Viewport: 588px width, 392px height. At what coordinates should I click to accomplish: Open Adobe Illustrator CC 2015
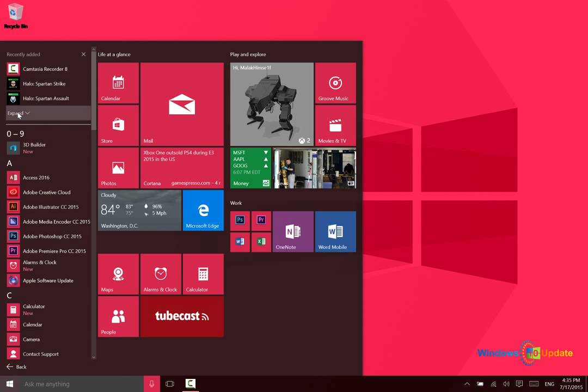pyautogui.click(x=48, y=207)
